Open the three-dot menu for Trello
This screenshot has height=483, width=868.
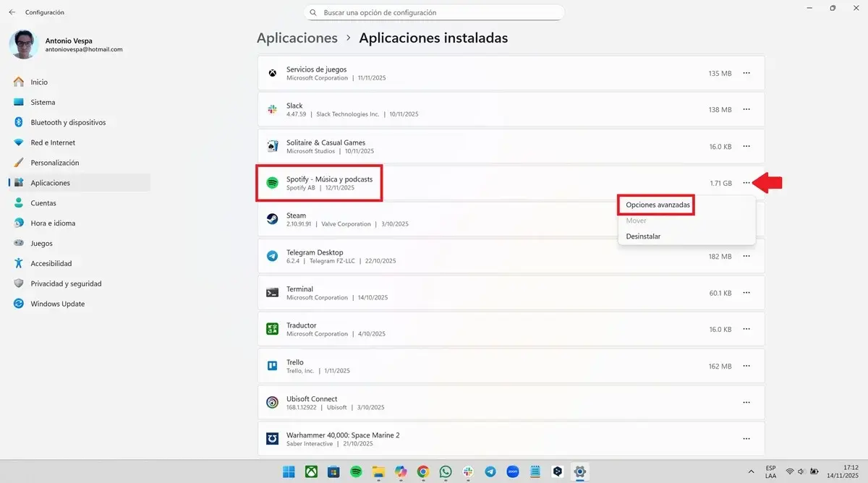[746, 366]
